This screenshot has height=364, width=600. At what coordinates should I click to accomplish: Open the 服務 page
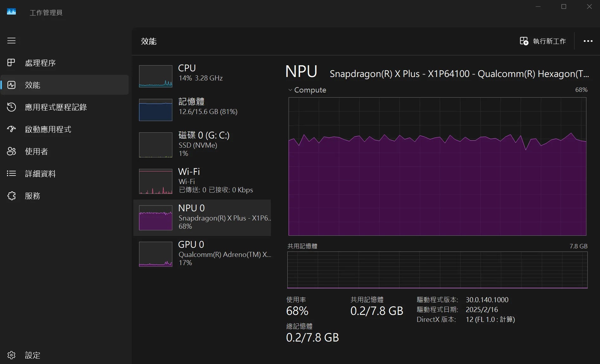pos(65,196)
